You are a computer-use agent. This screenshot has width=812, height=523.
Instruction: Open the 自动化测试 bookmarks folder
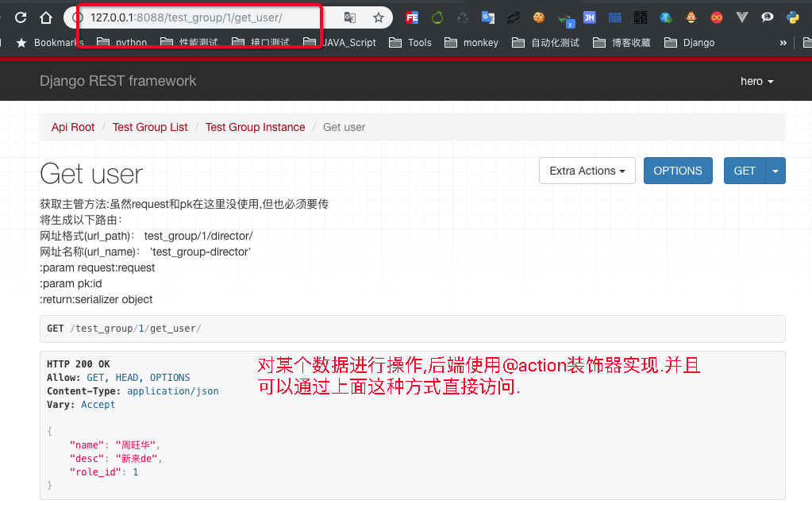[545, 43]
